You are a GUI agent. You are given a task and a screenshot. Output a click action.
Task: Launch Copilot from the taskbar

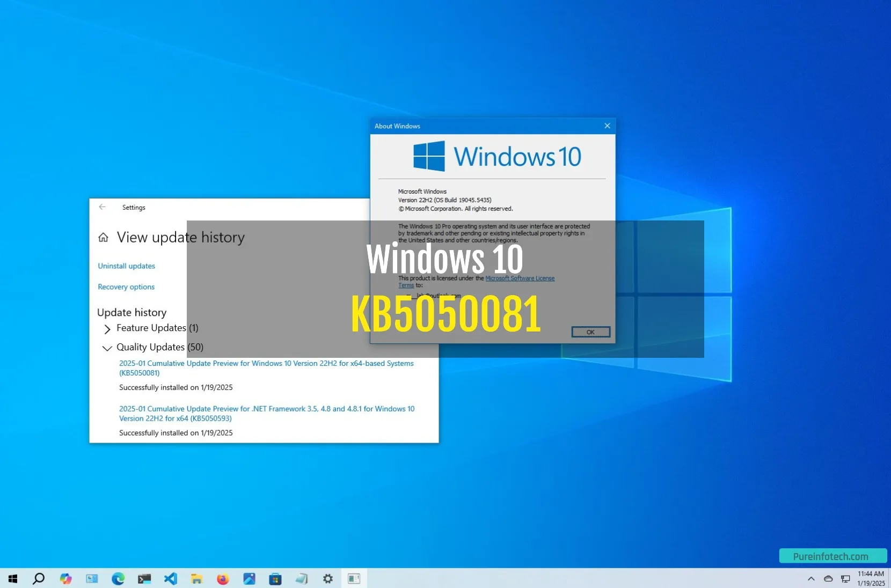(65, 578)
